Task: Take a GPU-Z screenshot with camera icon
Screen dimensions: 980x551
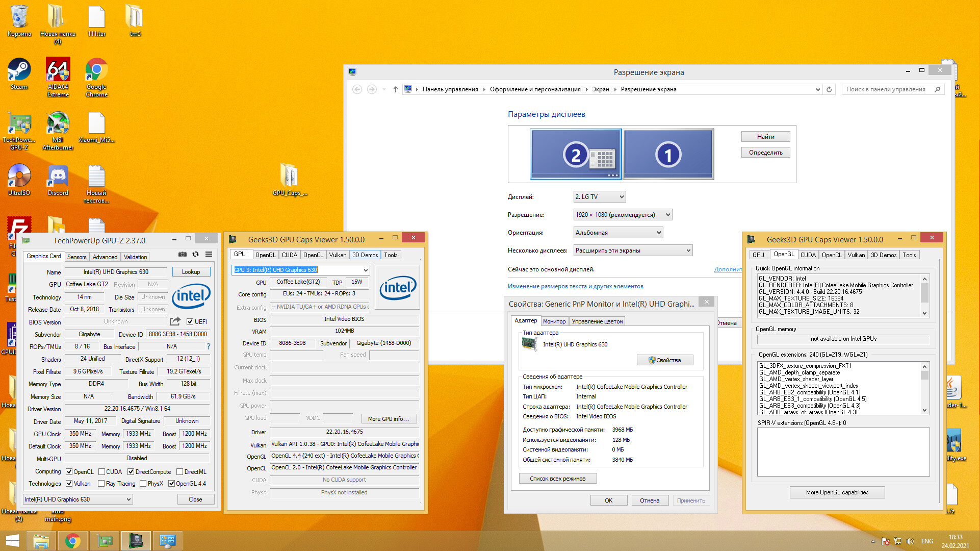Action: (182, 254)
